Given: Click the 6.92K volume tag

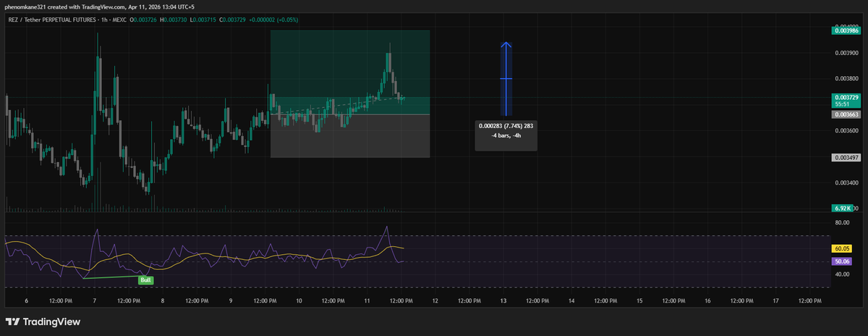Looking at the screenshot, I should click(x=843, y=209).
